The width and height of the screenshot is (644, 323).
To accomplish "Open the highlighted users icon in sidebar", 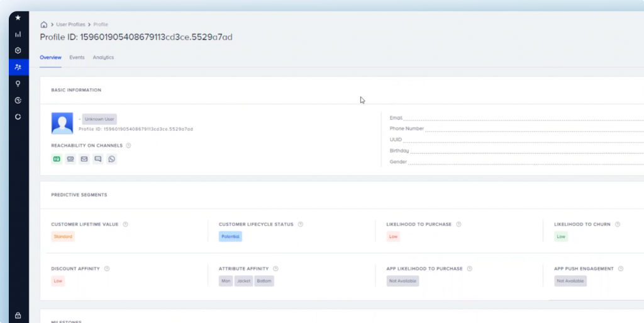I will click(x=18, y=67).
